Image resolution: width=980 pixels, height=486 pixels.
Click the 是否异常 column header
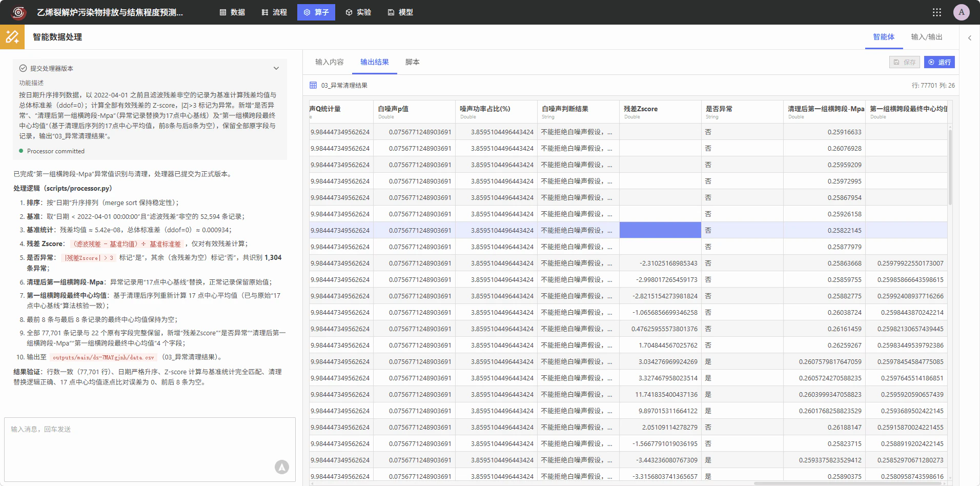(x=742, y=112)
